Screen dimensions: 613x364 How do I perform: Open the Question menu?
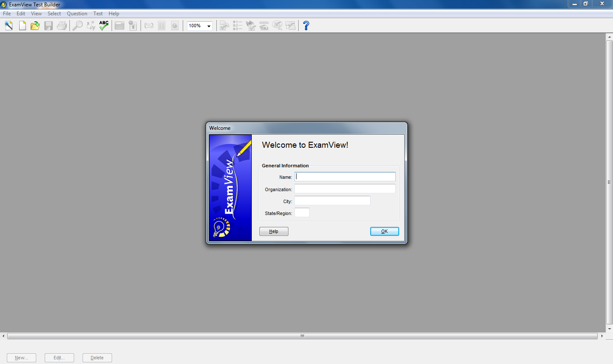coord(77,13)
